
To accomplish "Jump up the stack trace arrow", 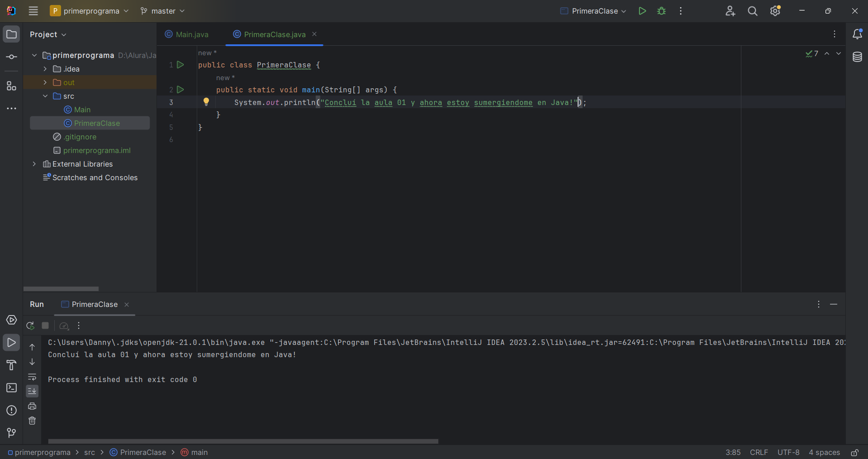I will (x=32, y=347).
